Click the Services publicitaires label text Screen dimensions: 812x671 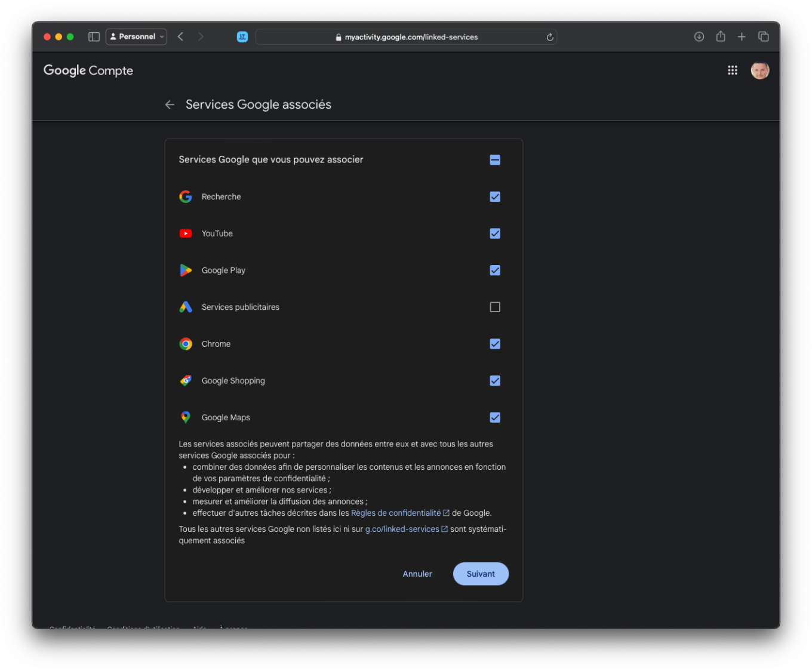[x=241, y=307]
